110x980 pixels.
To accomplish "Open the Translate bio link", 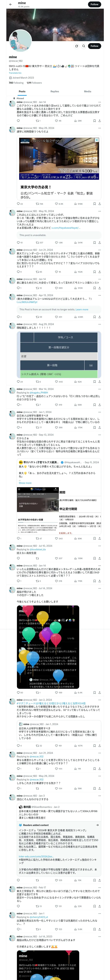I will point(15,73).
